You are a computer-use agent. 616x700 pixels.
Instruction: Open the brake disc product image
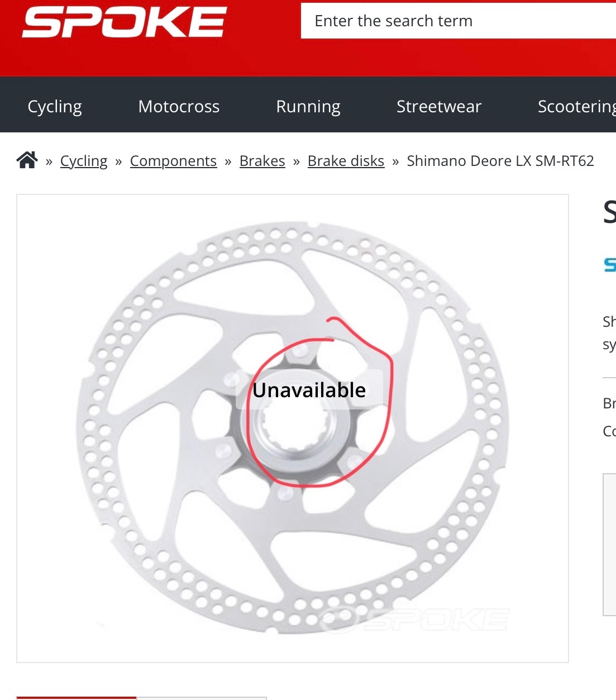293,428
